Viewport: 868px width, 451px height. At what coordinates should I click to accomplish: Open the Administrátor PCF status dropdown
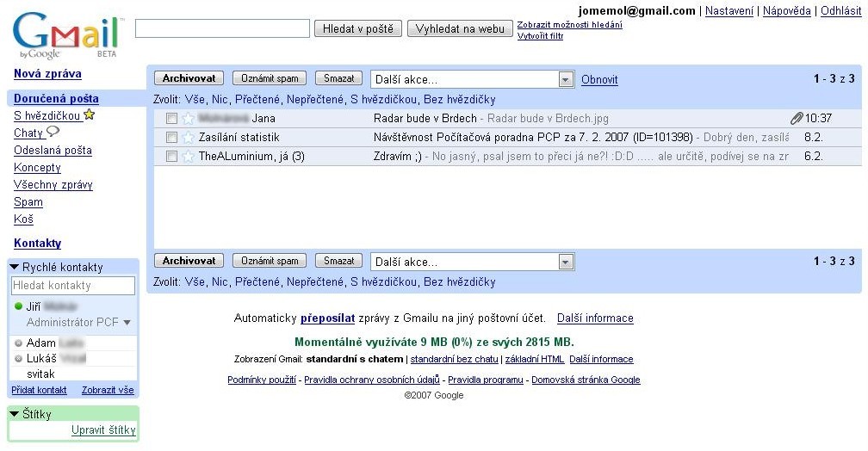(x=127, y=322)
